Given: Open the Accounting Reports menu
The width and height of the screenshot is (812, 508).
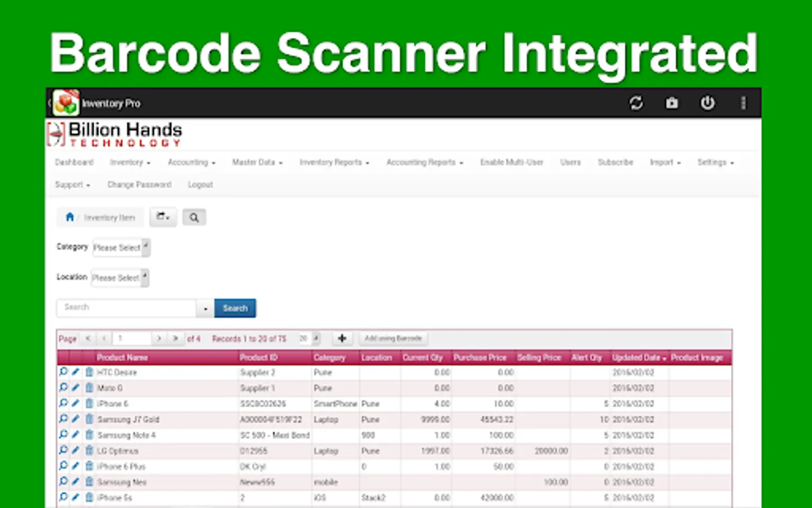Looking at the screenshot, I should click(x=425, y=163).
